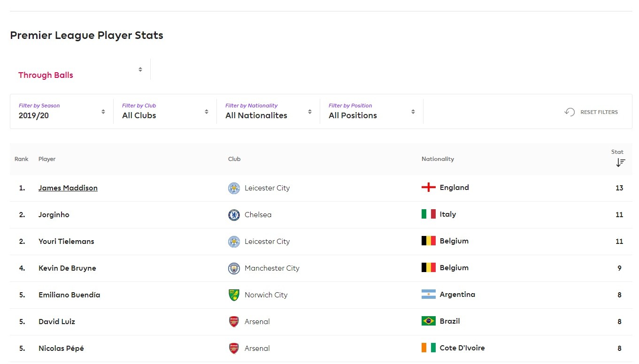Click the Belgium flag in Youri Tielemans row

click(x=429, y=241)
